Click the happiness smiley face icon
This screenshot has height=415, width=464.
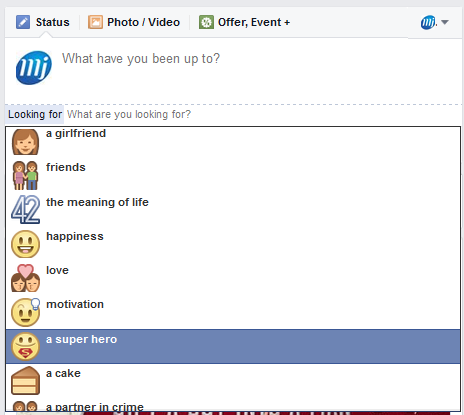[x=25, y=244]
